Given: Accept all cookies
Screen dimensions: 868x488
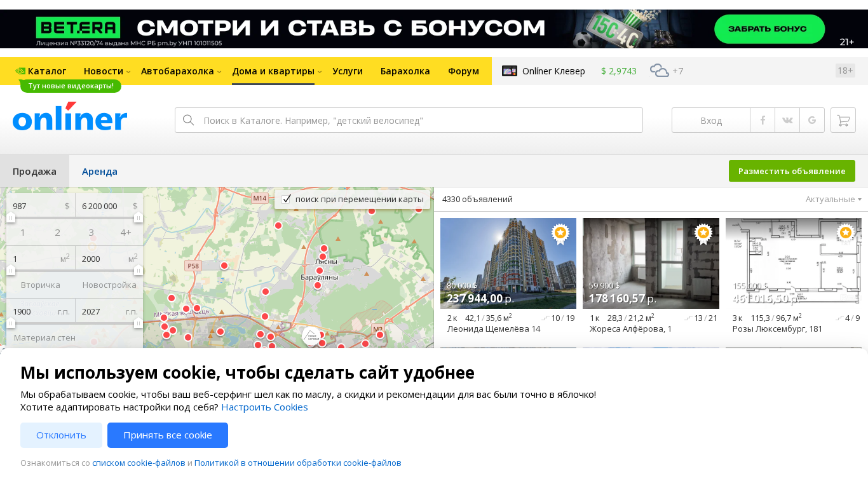Looking at the screenshot, I should click(x=168, y=435).
